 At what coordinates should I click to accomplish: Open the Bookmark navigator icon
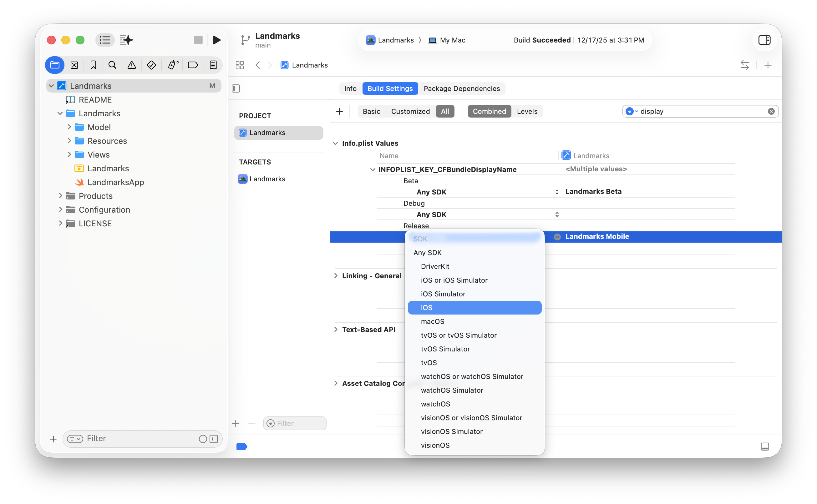(x=94, y=65)
